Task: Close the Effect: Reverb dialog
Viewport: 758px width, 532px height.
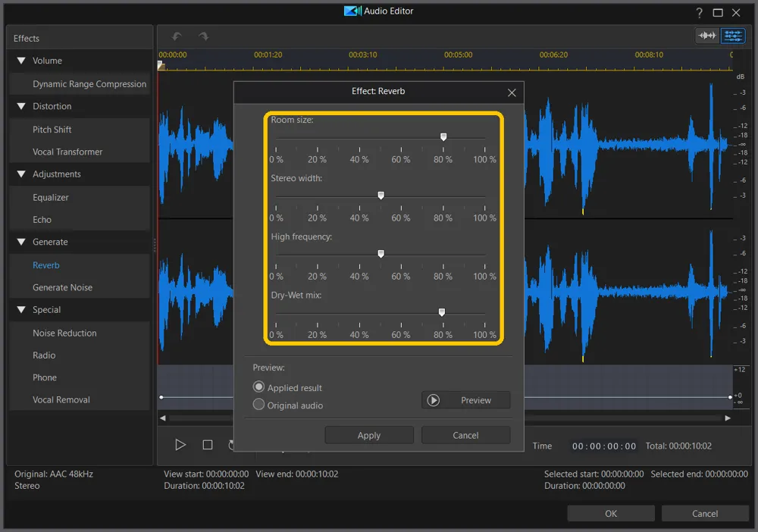Action: (x=512, y=92)
